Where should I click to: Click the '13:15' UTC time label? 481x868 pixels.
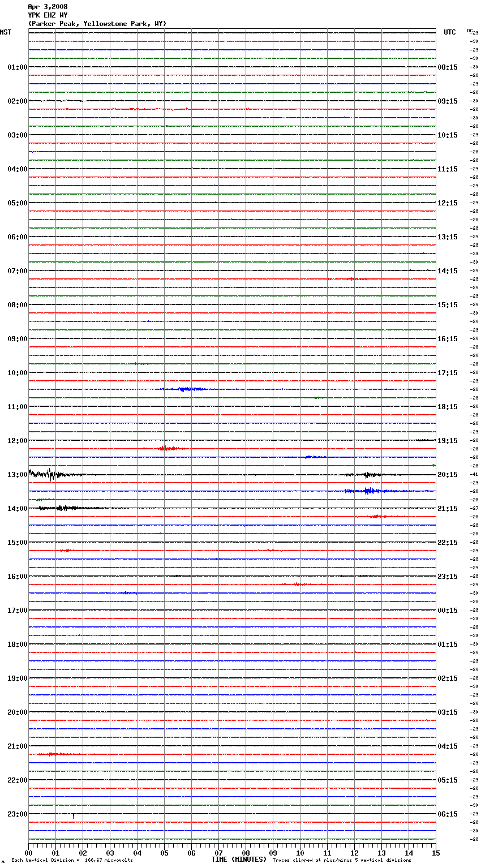point(448,237)
